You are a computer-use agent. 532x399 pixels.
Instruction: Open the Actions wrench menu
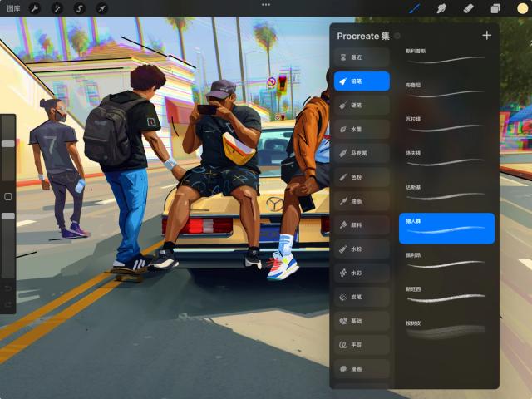point(35,8)
